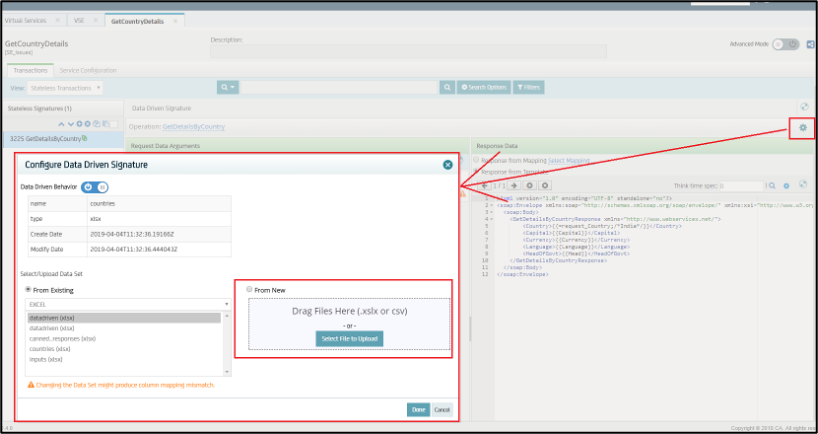
Task: Go to previous response using left arrow
Action: pyautogui.click(x=487, y=186)
